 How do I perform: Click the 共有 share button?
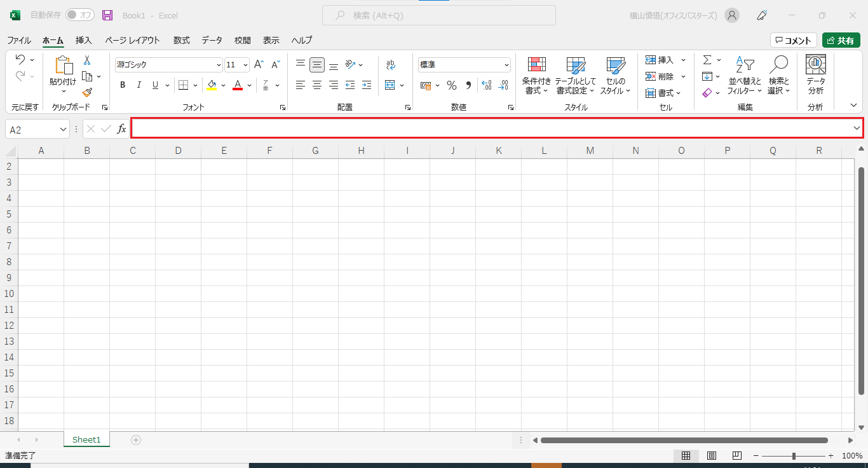point(841,40)
